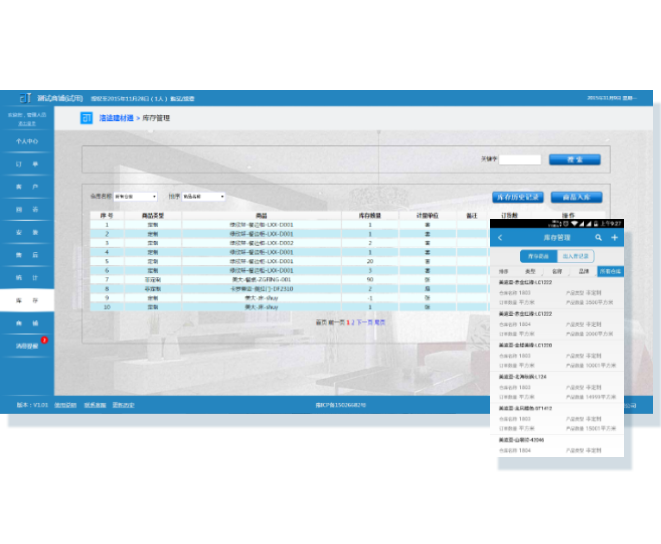This screenshot has height=544, width=661.
Task: Open the 排序 dropdown above the table
Action: coord(203,197)
